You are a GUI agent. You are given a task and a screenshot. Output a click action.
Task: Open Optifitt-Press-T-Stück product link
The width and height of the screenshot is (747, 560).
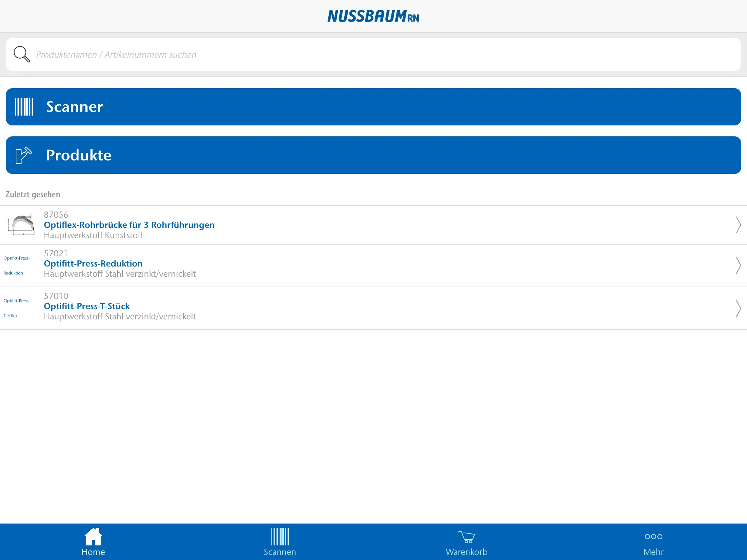pyautogui.click(x=87, y=306)
